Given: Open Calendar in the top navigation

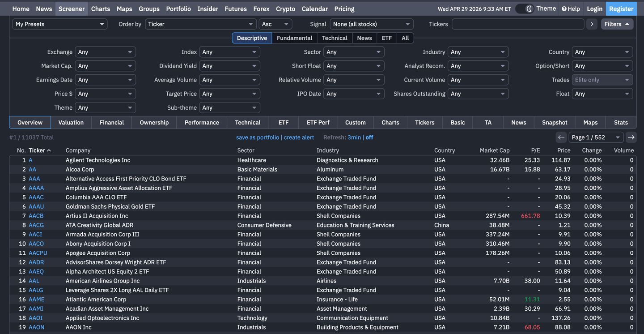Looking at the screenshot, I should (315, 9).
